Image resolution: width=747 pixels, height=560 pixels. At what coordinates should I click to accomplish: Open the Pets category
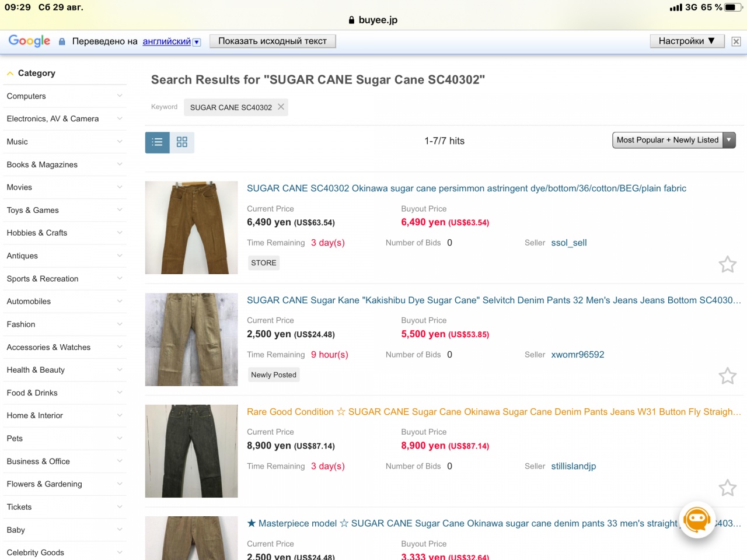(x=65, y=438)
